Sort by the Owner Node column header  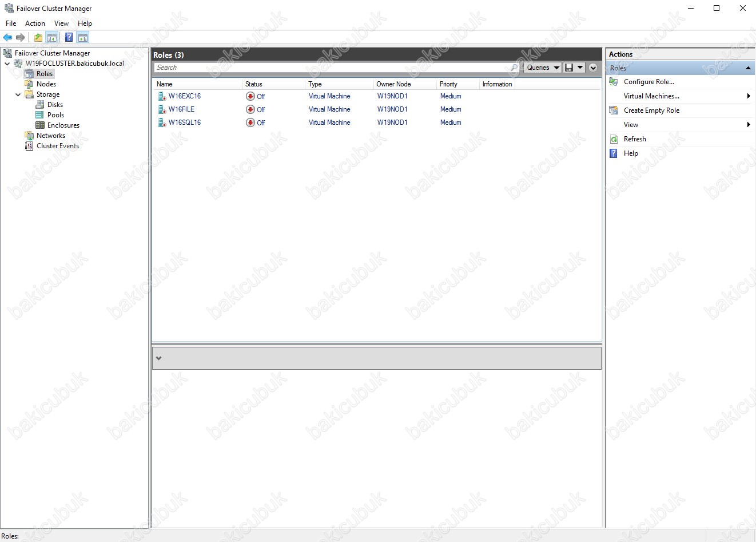point(405,84)
